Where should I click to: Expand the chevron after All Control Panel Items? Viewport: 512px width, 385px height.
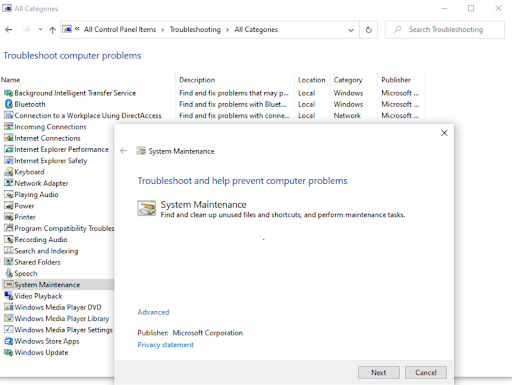coord(163,30)
